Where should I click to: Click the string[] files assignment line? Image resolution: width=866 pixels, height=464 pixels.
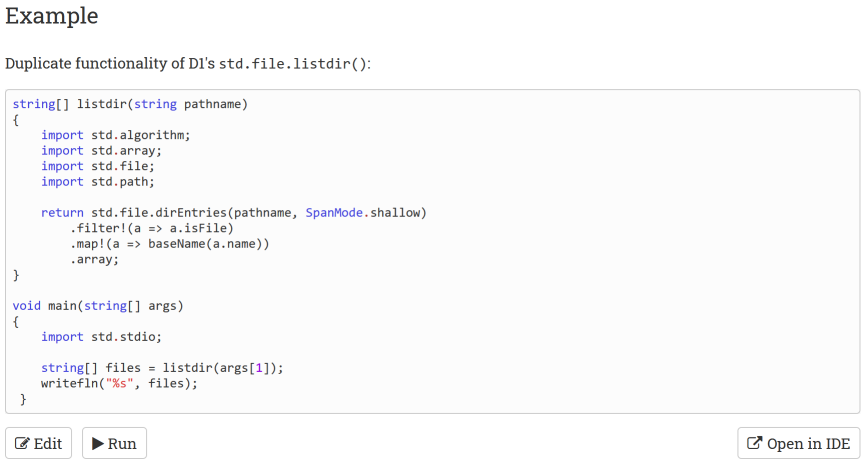tap(162, 367)
